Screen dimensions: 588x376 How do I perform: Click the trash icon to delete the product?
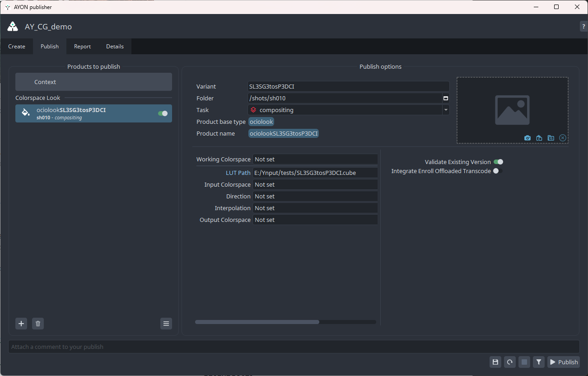tap(38, 324)
